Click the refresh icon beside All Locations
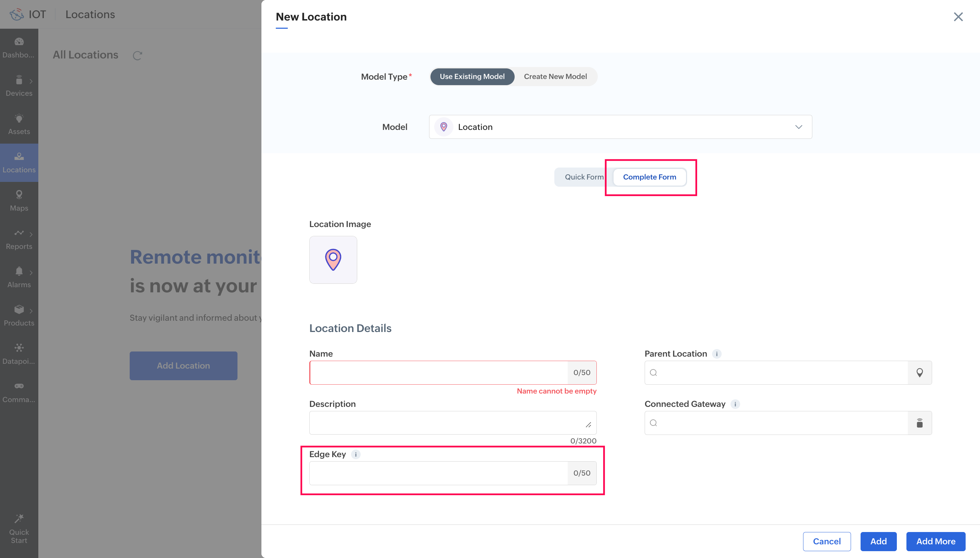The width and height of the screenshot is (980, 558). coord(137,56)
